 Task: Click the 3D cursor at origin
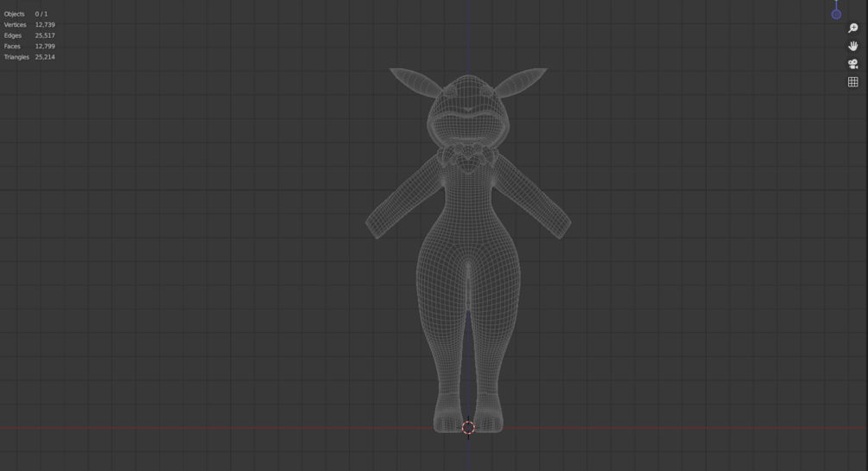click(468, 427)
